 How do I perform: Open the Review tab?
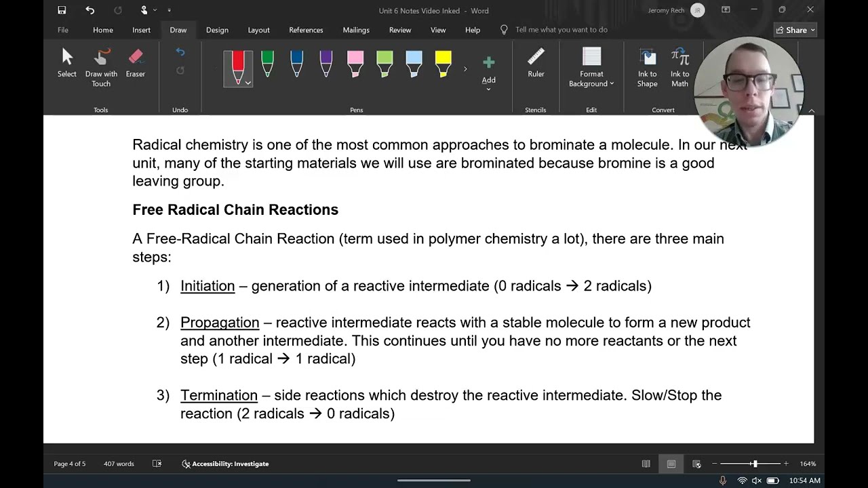coord(400,30)
